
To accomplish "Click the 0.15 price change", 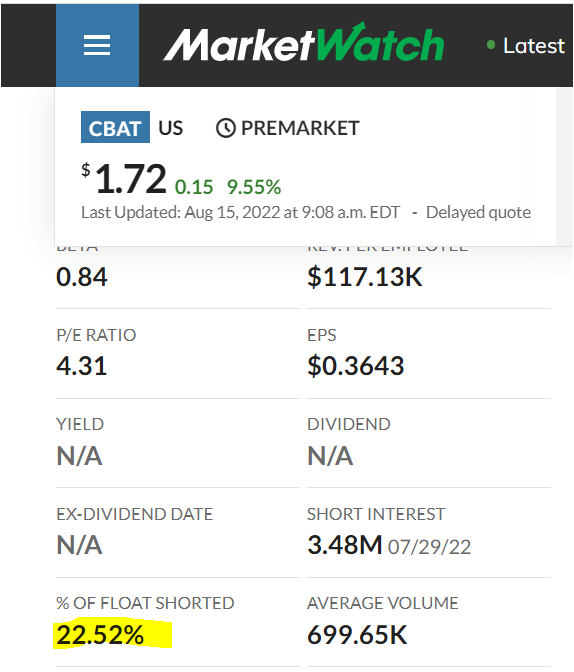I will point(194,187).
